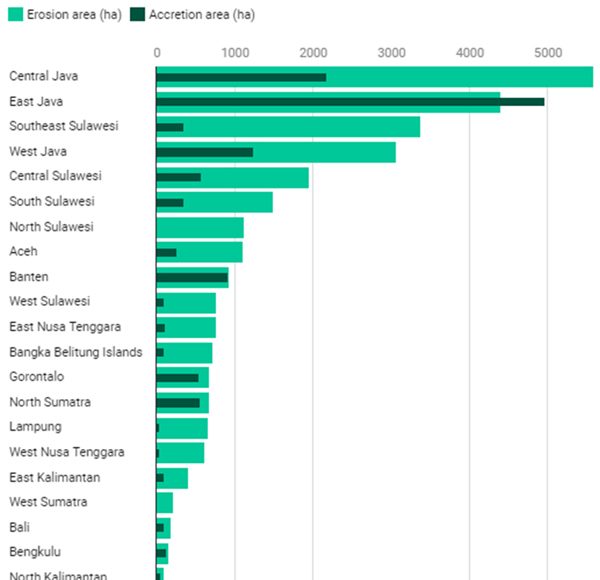Select the Southeast Sulawesi erosion bar

(300, 126)
